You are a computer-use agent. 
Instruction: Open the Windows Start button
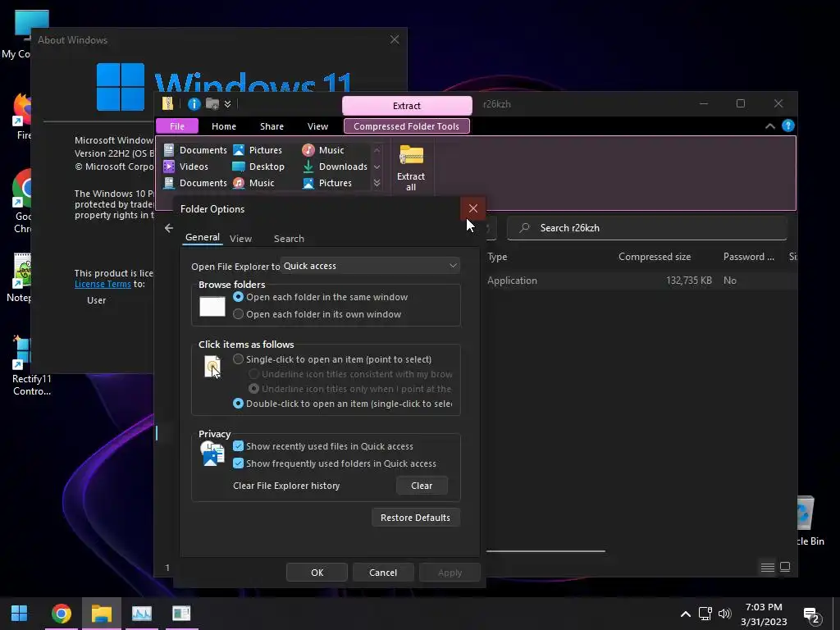tap(20, 614)
